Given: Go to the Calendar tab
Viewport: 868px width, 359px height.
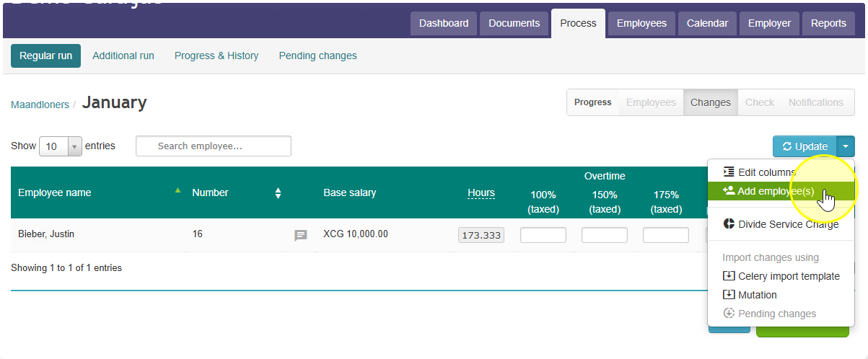Looking at the screenshot, I should click(707, 23).
